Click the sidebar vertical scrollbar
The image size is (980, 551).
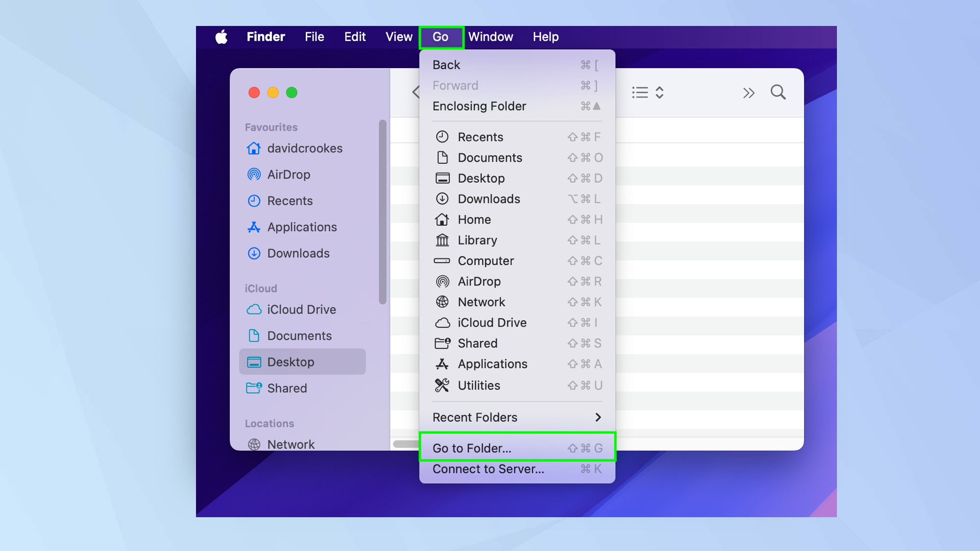coord(383,211)
